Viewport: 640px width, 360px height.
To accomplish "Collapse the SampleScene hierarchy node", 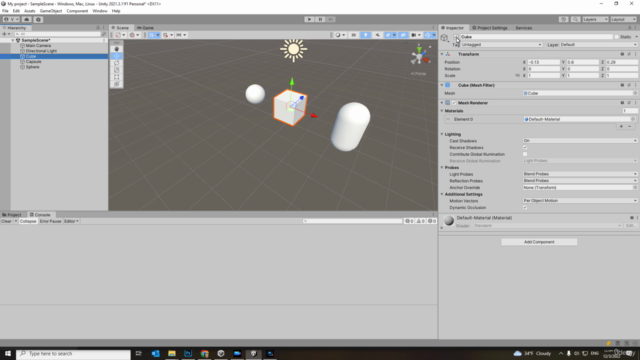I will [13, 40].
